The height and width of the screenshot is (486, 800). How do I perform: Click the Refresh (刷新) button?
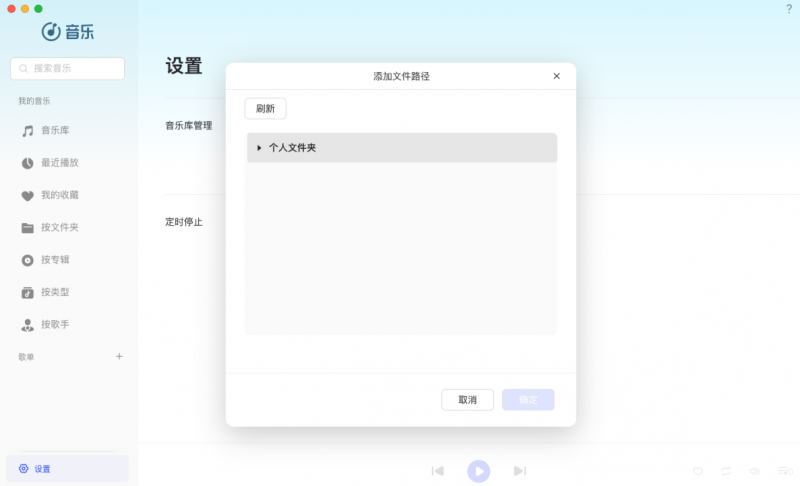pos(265,109)
